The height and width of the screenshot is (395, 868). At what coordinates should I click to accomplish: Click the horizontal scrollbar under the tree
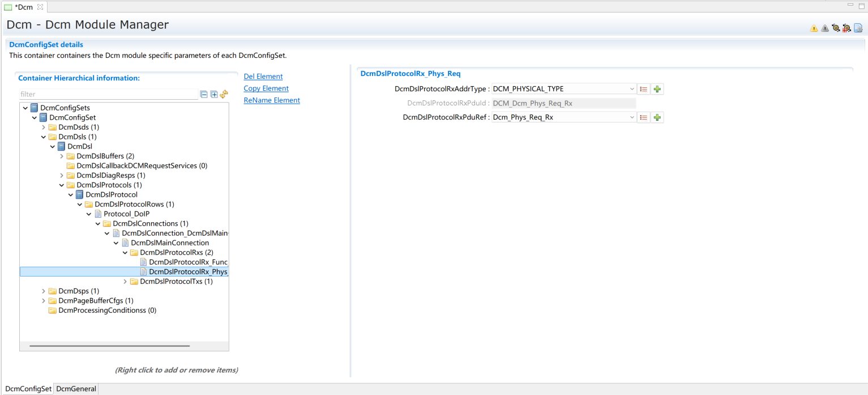[x=109, y=346]
